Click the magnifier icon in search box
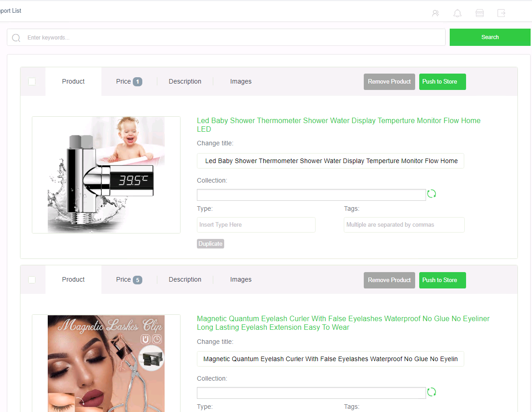Viewport: 532px width, 412px height. [16, 38]
